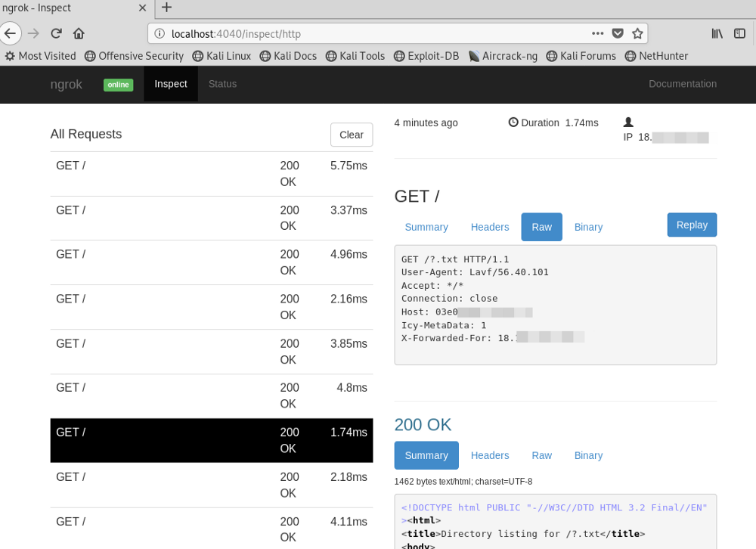The image size is (756, 549).
Task: Open the NetHunter bookmark
Action: coord(656,56)
